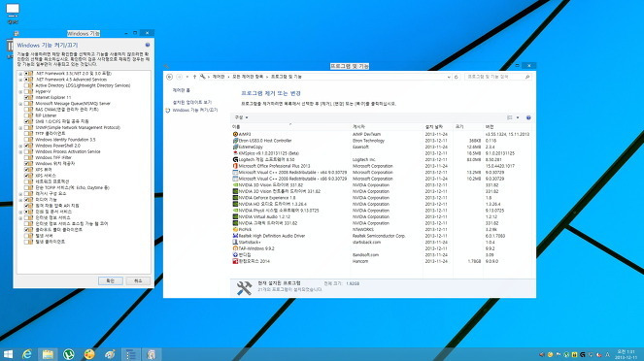Click the Turn Windows features on or off link
Image resolution: width=644 pixels, height=361 pixels.
coord(194,111)
